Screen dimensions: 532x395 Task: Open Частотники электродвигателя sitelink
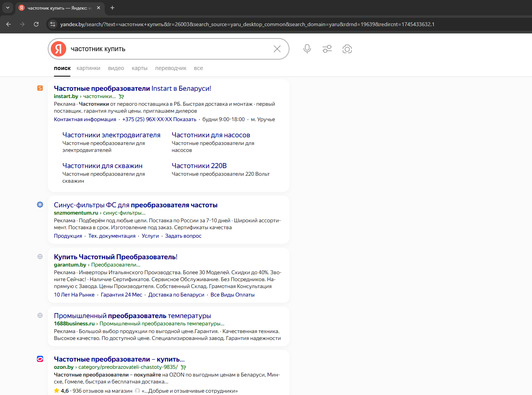tap(111, 135)
